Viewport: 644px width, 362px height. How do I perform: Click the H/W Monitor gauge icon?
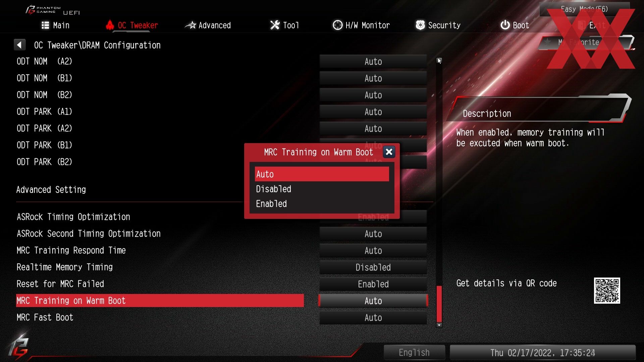click(337, 25)
